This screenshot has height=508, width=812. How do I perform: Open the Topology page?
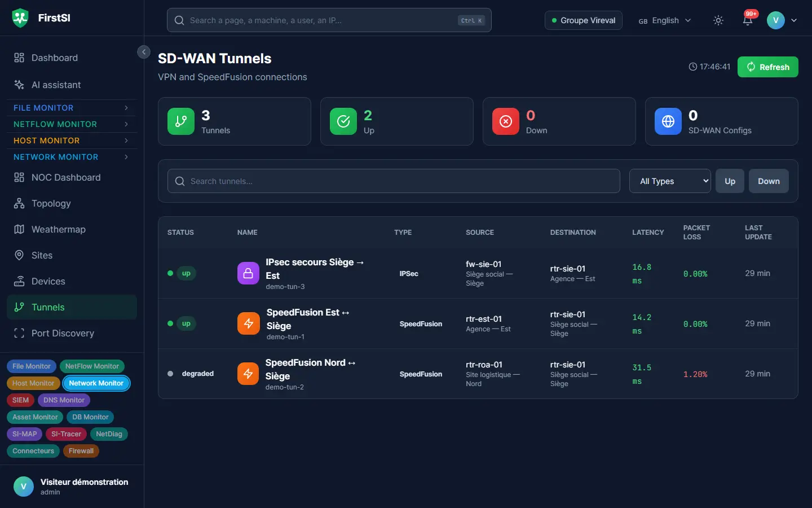coord(72,203)
